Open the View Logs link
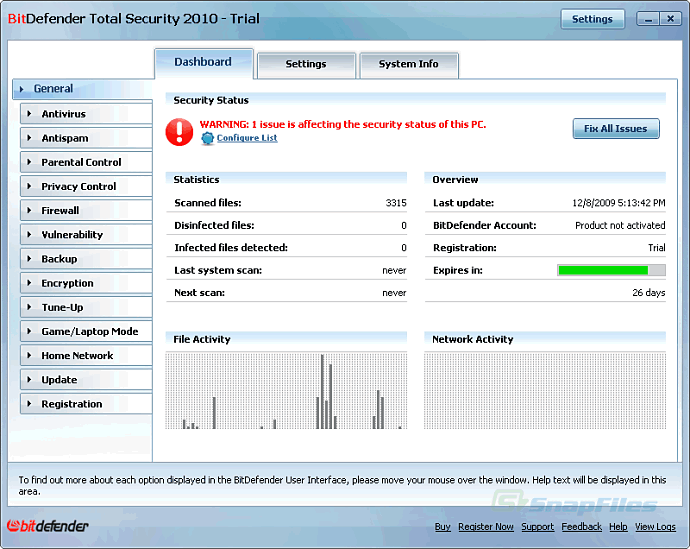The height and width of the screenshot is (549, 690). pos(655,527)
